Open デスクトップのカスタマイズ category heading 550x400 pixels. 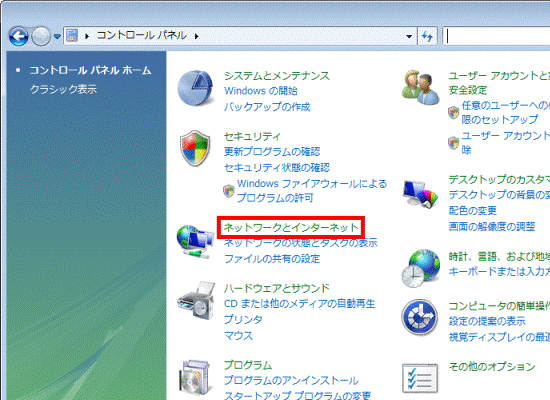click(499, 180)
